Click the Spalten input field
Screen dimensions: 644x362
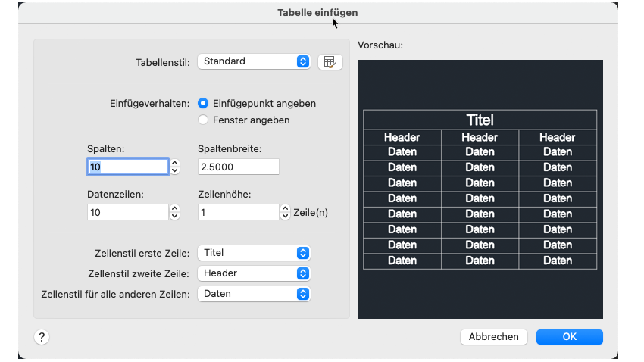[127, 167]
